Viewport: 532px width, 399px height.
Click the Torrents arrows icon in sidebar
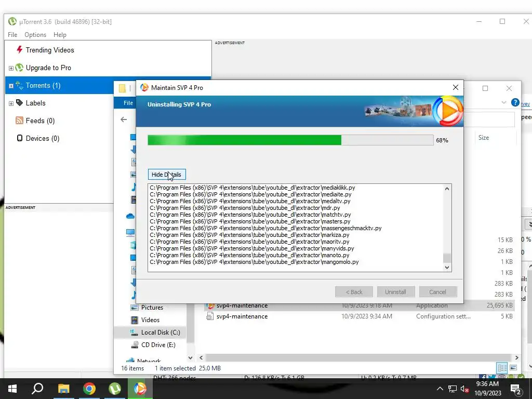(19, 85)
